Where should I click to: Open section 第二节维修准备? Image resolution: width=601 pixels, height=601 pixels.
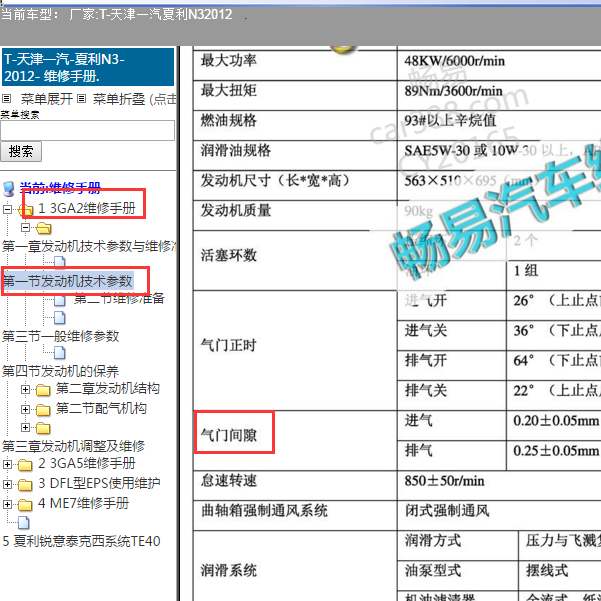coord(119,298)
